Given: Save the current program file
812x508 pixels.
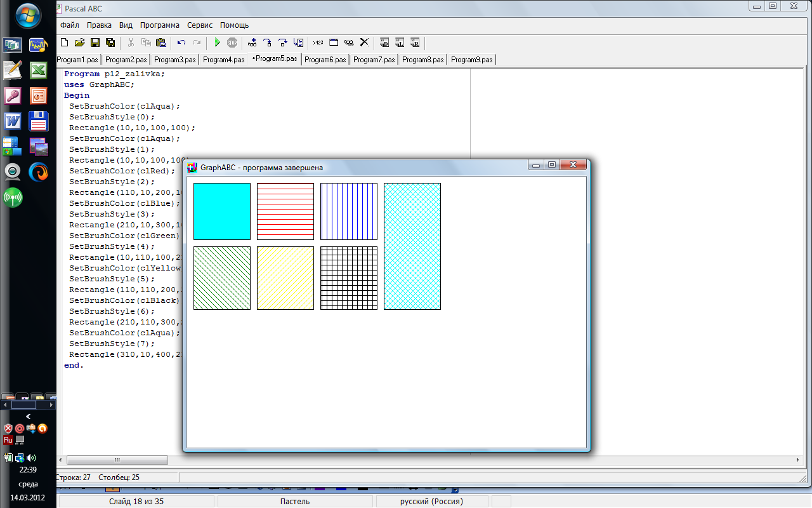Looking at the screenshot, I should pos(95,43).
